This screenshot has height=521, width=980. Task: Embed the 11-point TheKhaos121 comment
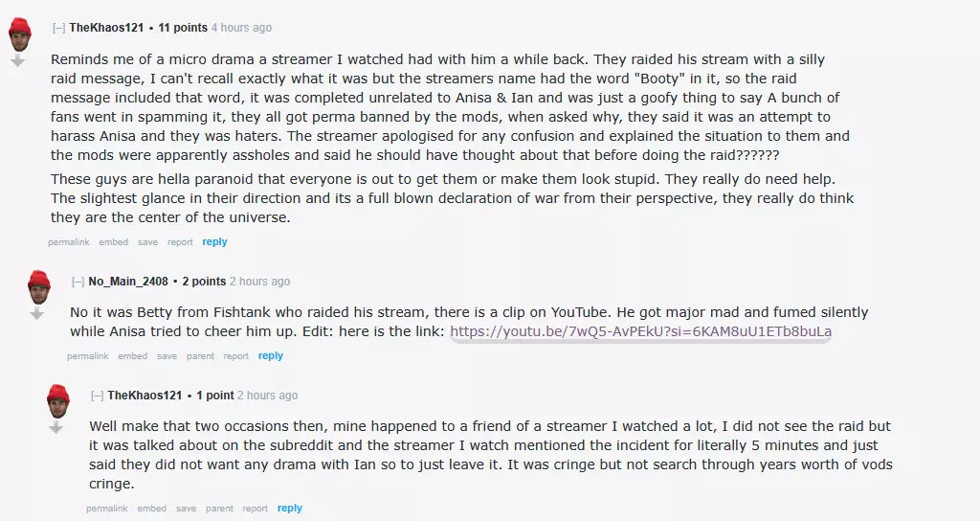[x=113, y=242]
